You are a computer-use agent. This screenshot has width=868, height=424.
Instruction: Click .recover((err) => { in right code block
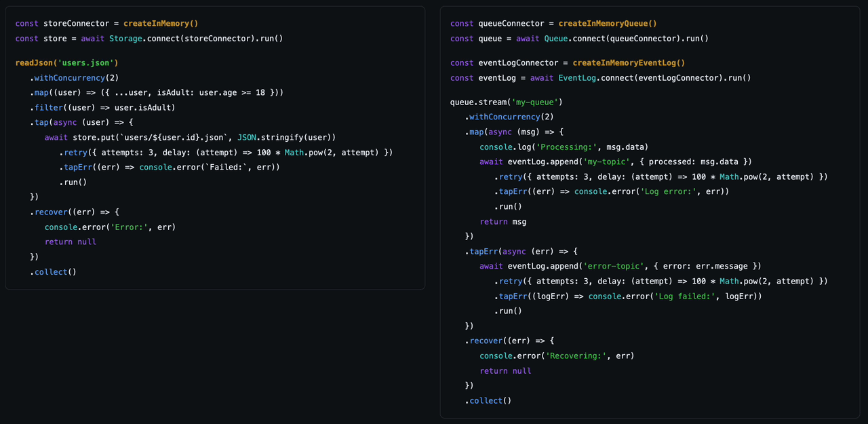(x=509, y=341)
